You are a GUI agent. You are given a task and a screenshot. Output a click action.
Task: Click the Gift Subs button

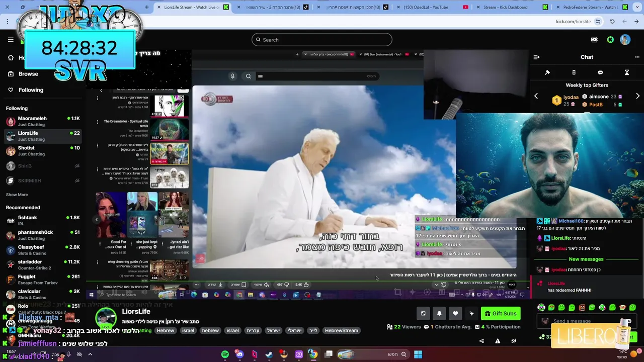coord(501,313)
